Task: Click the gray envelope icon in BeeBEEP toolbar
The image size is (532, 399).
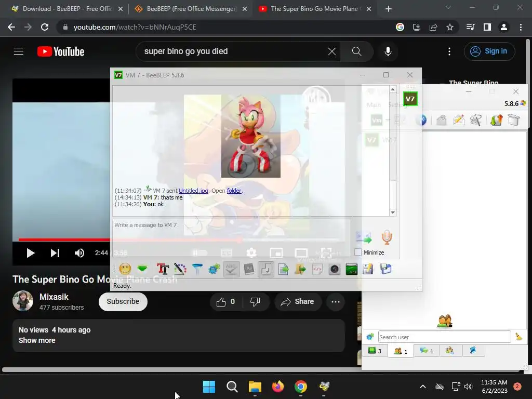Action: 441,120
